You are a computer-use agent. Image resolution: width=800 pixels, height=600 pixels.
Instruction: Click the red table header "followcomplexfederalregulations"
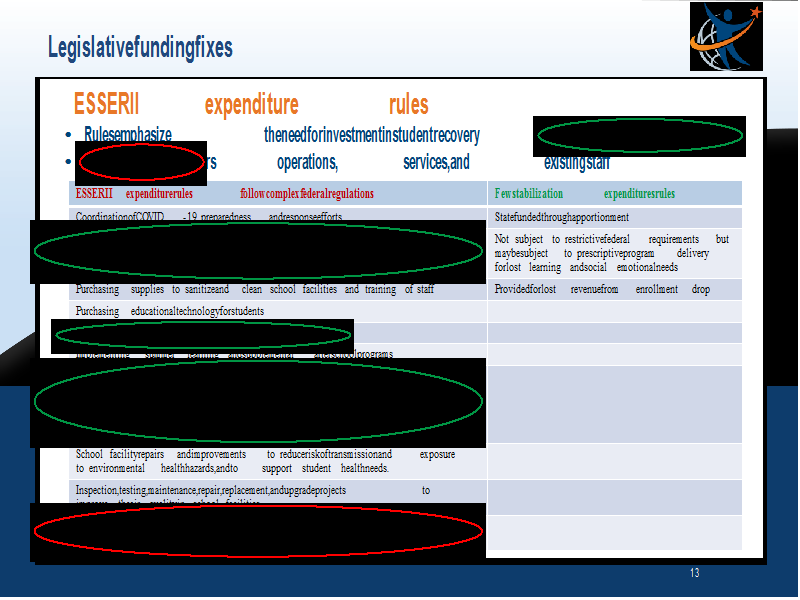click(307, 194)
